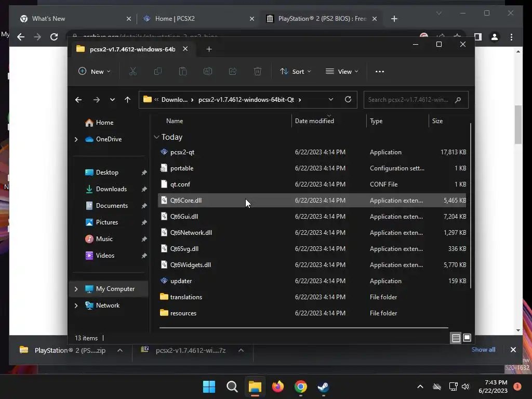The width and height of the screenshot is (532, 399).
Task: Refresh the Explorer folder view
Action: (x=348, y=99)
